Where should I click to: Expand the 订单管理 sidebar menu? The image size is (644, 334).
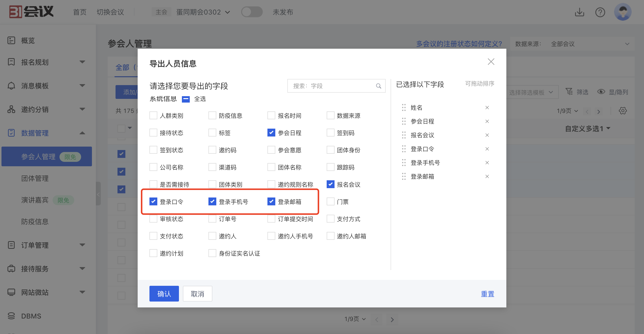tap(82, 245)
